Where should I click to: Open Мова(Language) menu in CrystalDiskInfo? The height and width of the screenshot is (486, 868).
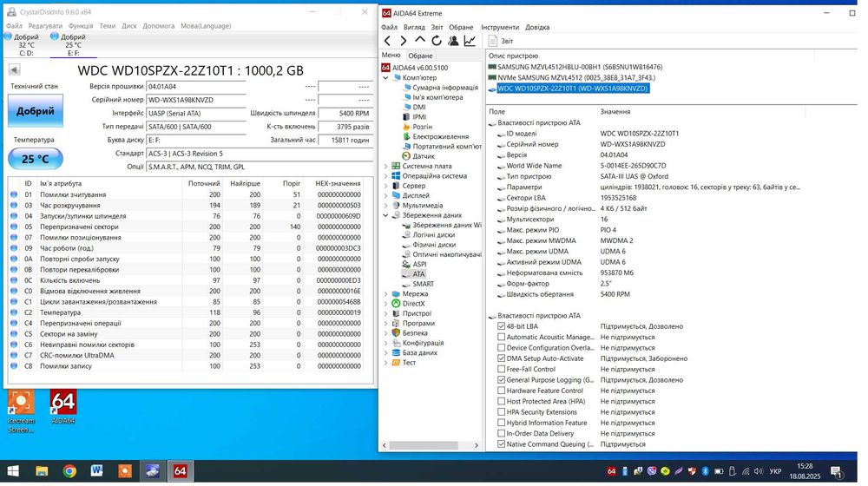pos(206,26)
